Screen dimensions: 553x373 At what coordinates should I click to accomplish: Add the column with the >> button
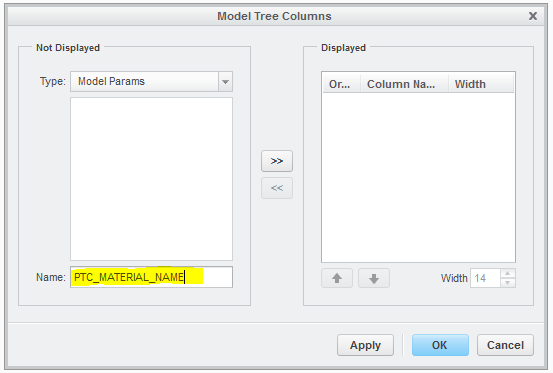277,161
